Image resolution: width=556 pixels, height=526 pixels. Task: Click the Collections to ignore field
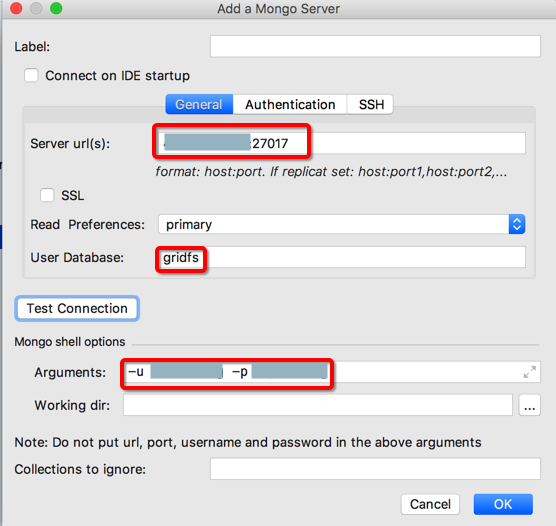point(375,469)
